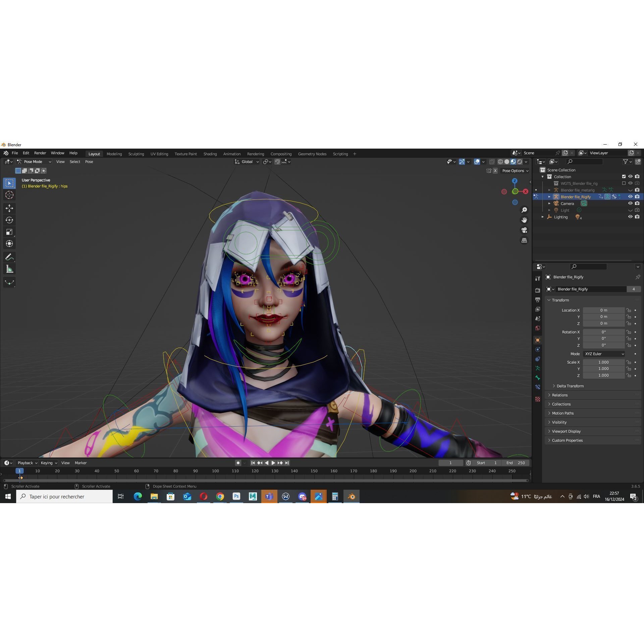Image resolution: width=644 pixels, height=644 pixels.
Task: Open the Render menu
Action: point(40,153)
